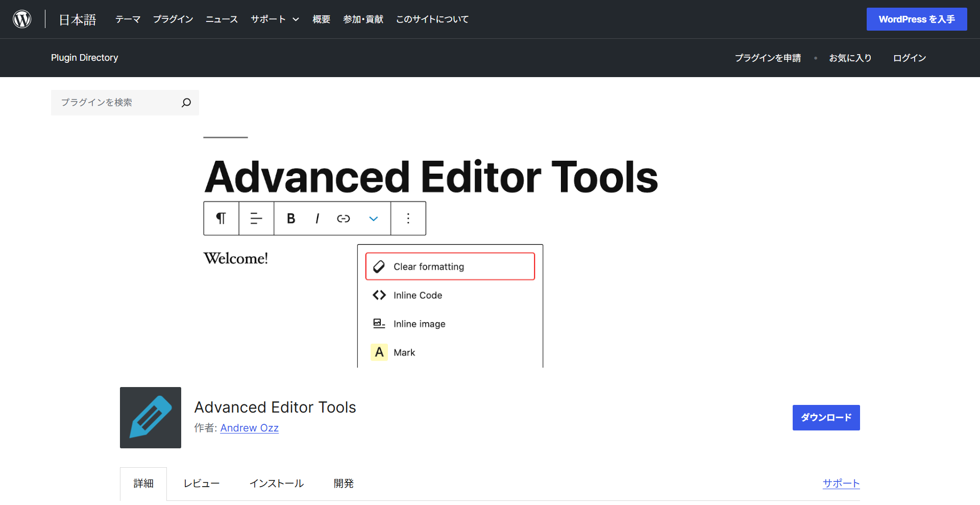The image size is (980, 505).
Task: Click the Italic icon in toolbar
Action: point(317,219)
